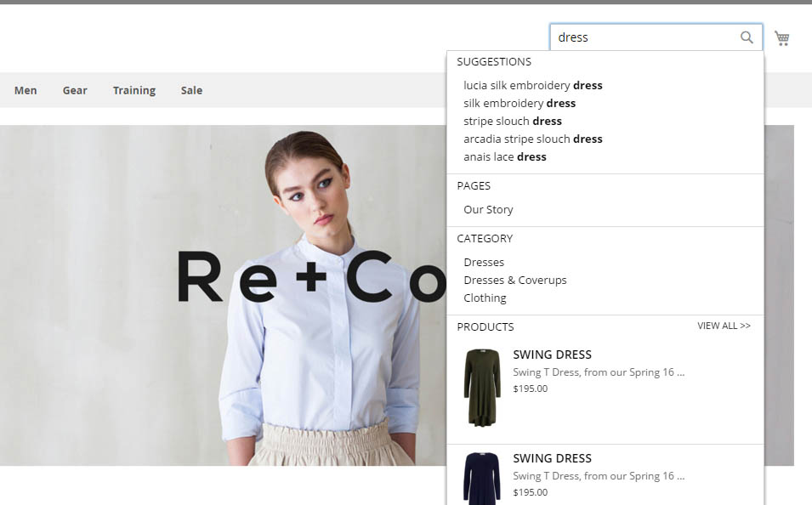812x505 pixels.
Task: Select suggestion 'anais lace dress'
Action: pos(505,156)
